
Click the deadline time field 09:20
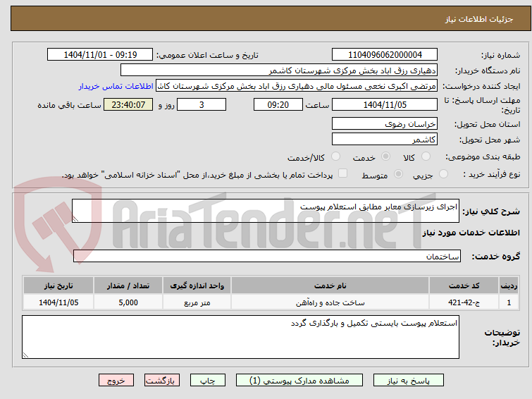coord(278,104)
